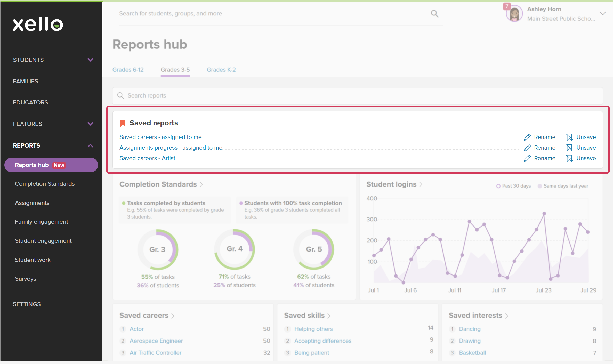Click the Gr. 4 completion donut chart
Viewport: 613px width, 364px height.
235,249
